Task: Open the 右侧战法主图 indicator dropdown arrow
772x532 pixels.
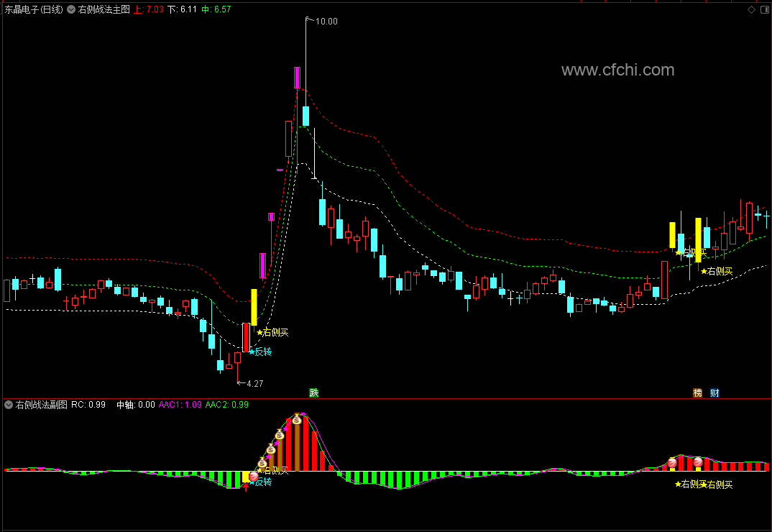Action: click(71, 9)
